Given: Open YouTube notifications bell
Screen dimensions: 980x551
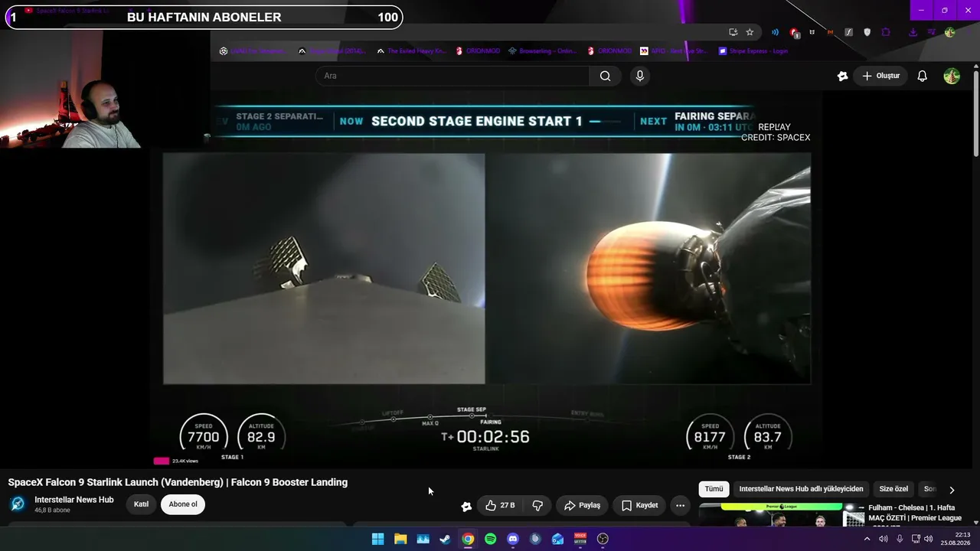Looking at the screenshot, I should point(923,76).
